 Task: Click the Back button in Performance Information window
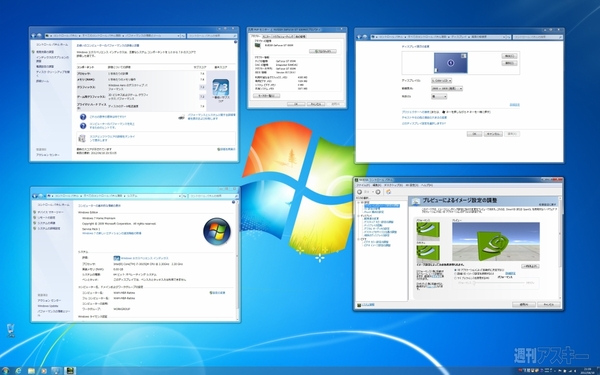(34, 36)
